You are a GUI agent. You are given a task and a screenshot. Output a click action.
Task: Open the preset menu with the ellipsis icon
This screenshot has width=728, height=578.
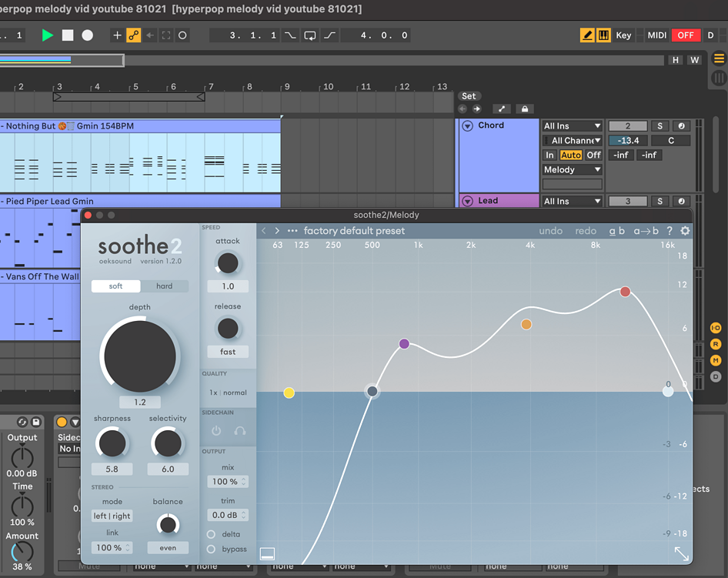click(x=291, y=230)
